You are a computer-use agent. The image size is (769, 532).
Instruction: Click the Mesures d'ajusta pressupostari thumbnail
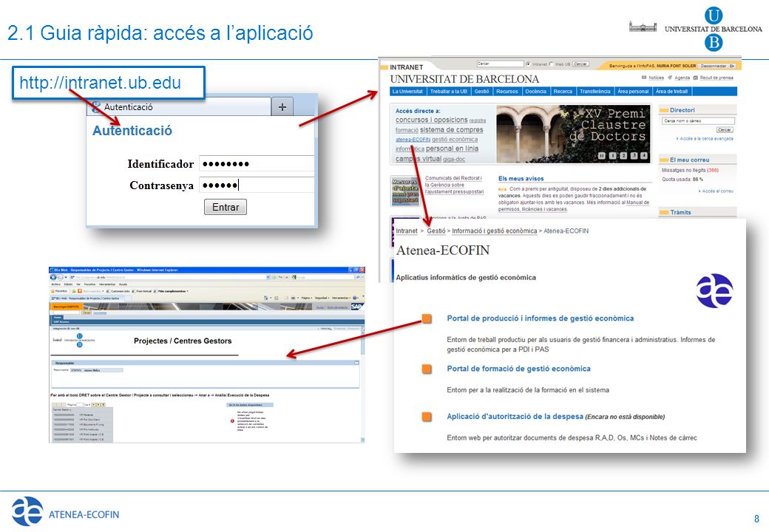pos(405,191)
